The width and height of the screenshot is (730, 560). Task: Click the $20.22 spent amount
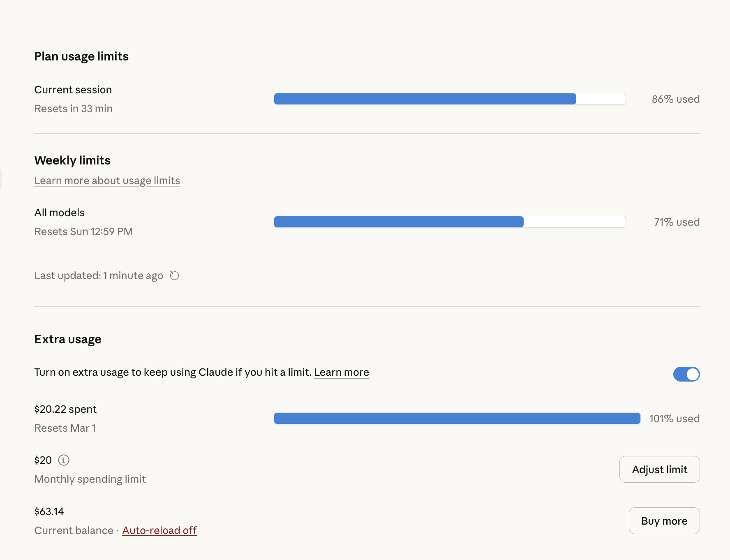point(65,410)
